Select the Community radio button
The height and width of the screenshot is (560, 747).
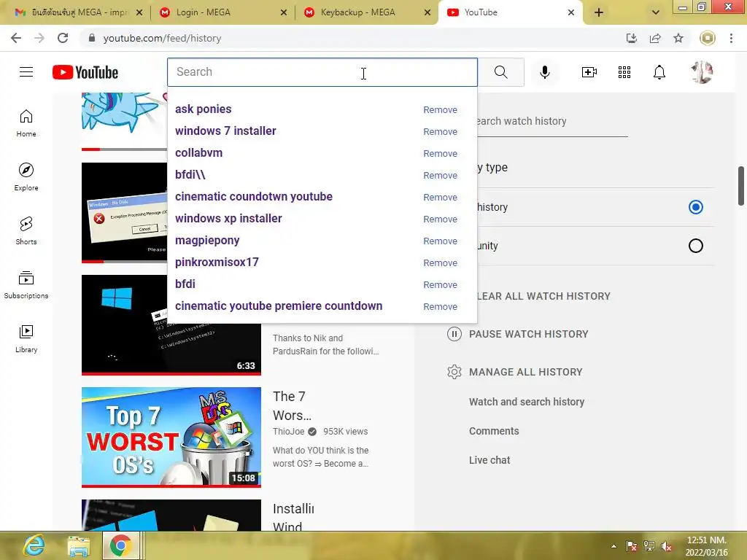pyautogui.click(x=695, y=246)
